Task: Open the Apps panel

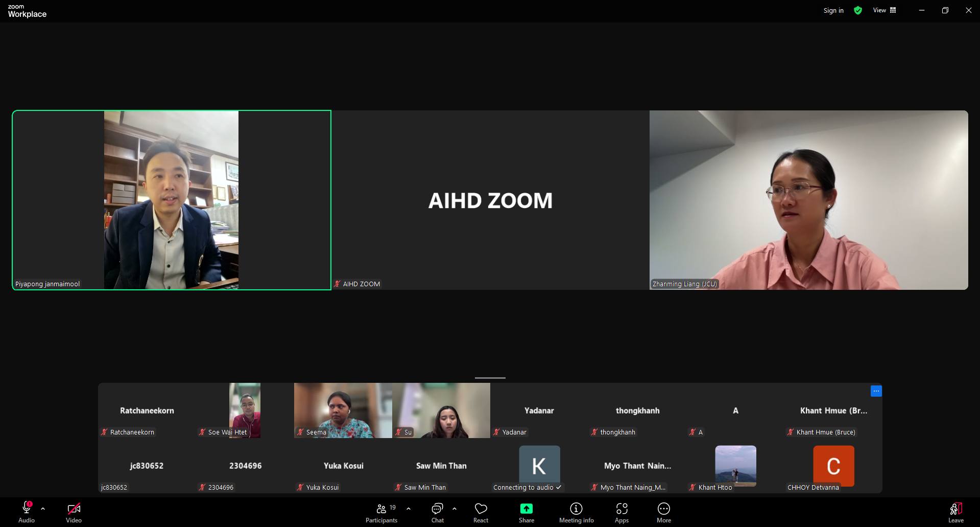Action: 622,513
